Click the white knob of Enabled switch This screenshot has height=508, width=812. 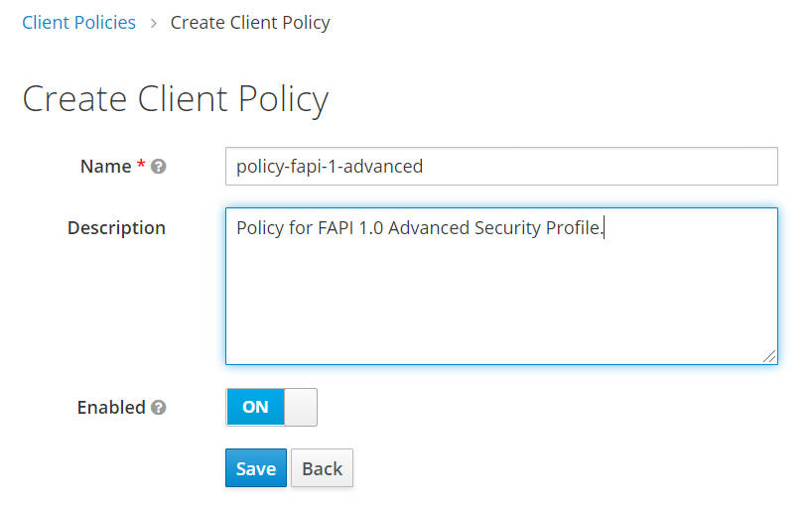point(301,407)
